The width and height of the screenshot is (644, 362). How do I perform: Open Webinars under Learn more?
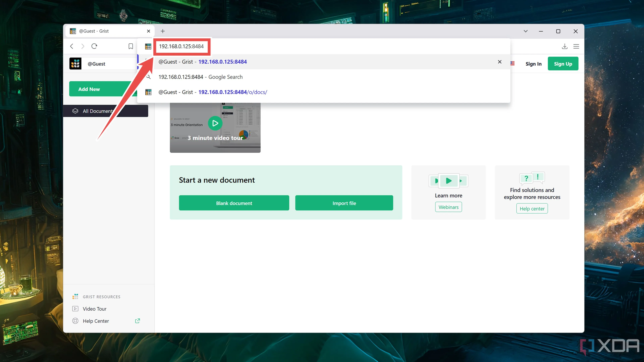tap(448, 207)
